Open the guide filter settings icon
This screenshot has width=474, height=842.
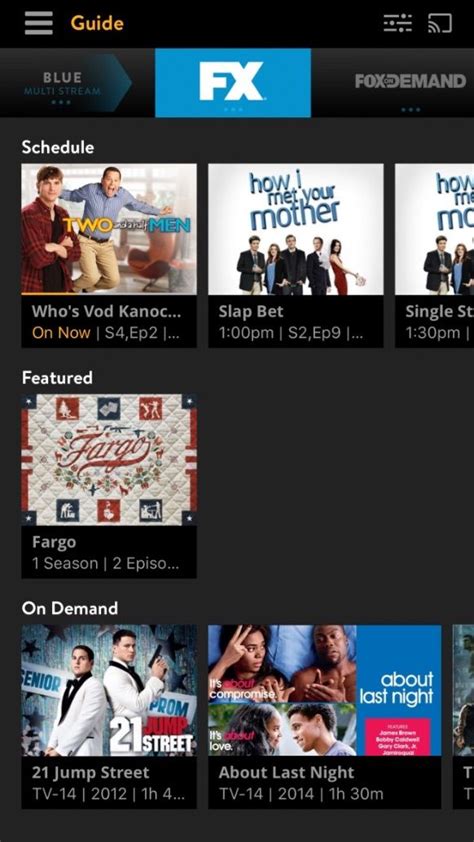pyautogui.click(x=398, y=23)
